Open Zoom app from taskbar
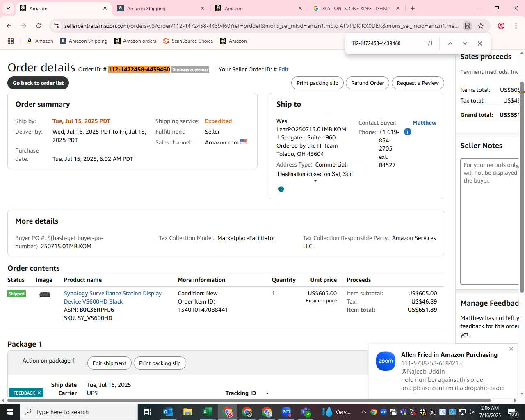The height and width of the screenshot is (420, 525). pyautogui.click(x=286, y=412)
